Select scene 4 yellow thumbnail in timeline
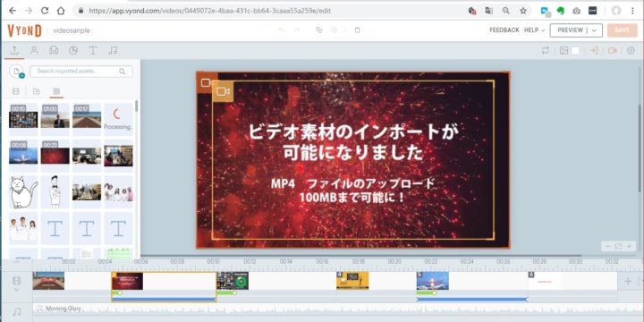Viewport: 644px width, 322px height. 352,281
